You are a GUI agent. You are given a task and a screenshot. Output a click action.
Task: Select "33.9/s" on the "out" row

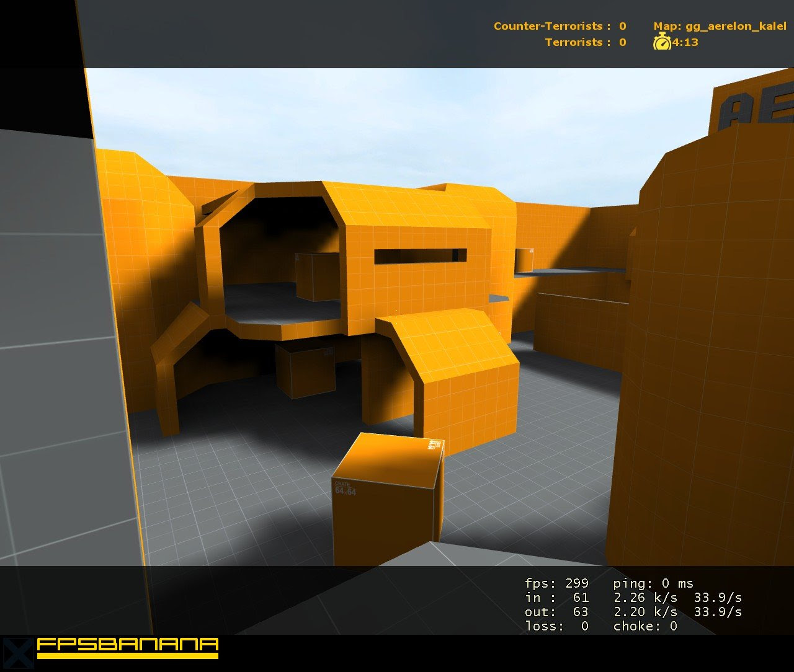(x=718, y=612)
